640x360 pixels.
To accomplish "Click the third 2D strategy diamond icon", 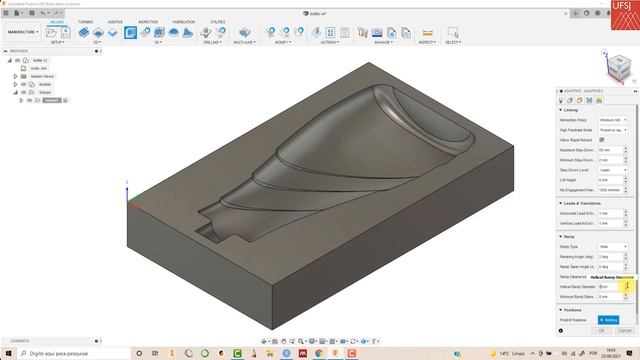I will [113, 32].
